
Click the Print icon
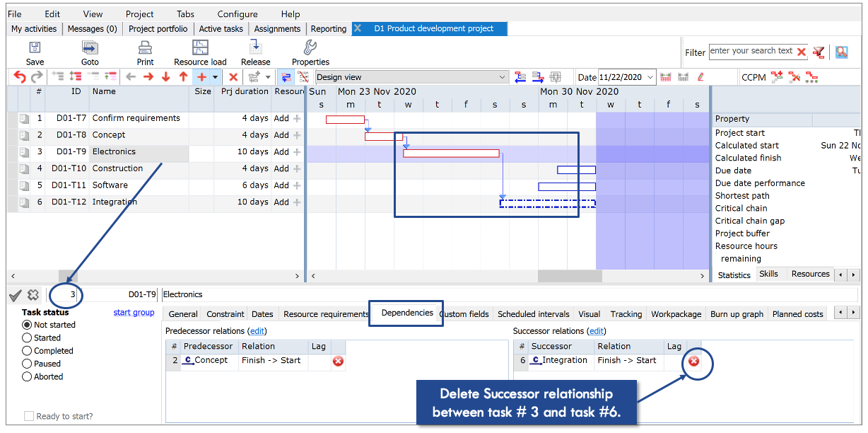click(145, 48)
